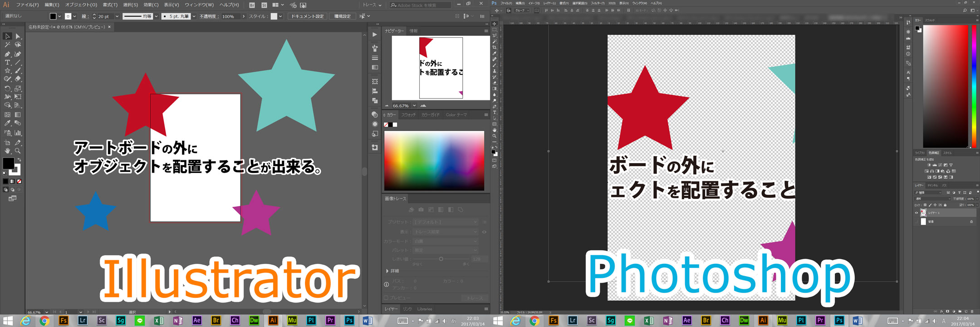Activate Illustrator's Gradient tool

tap(18, 115)
